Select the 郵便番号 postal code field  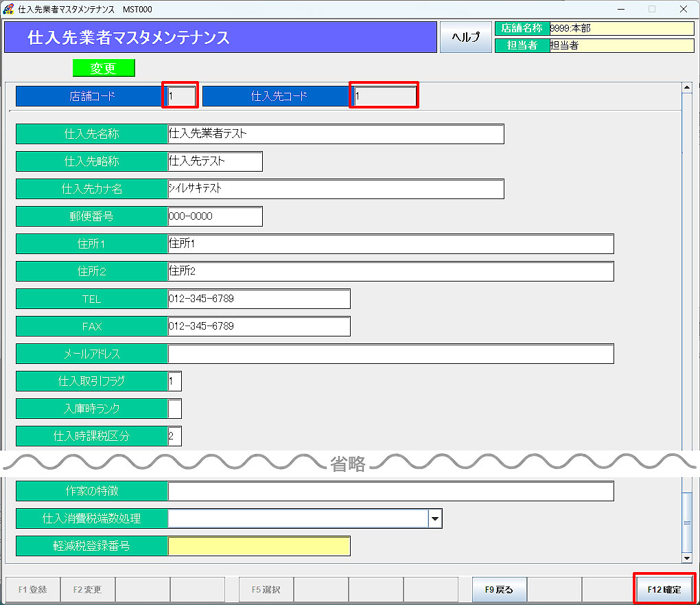215,216
